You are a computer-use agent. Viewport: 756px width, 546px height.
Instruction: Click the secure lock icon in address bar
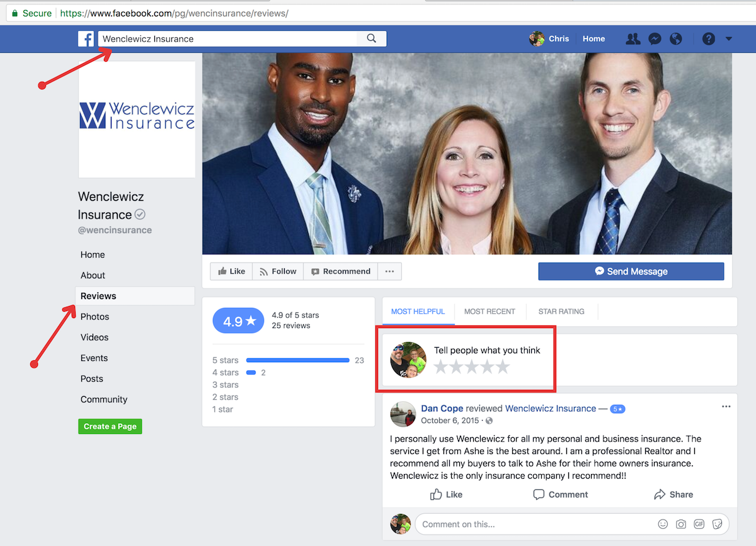click(14, 13)
